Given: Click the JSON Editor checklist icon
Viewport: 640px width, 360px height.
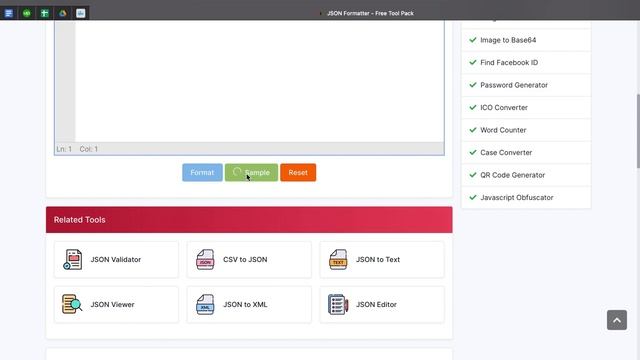Looking at the screenshot, I should 338,304.
